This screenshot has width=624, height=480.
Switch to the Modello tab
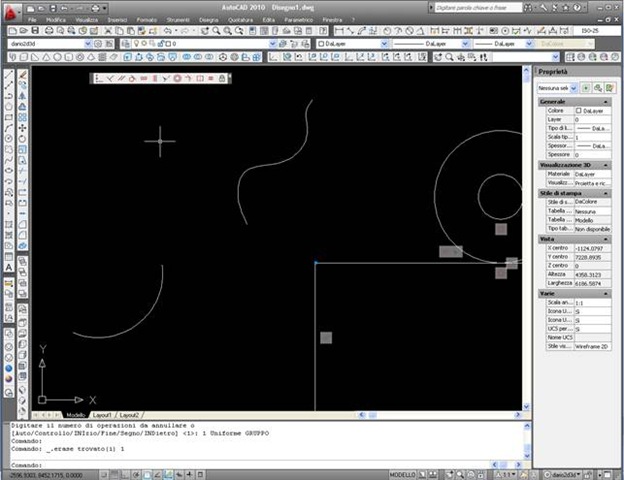tap(76, 415)
